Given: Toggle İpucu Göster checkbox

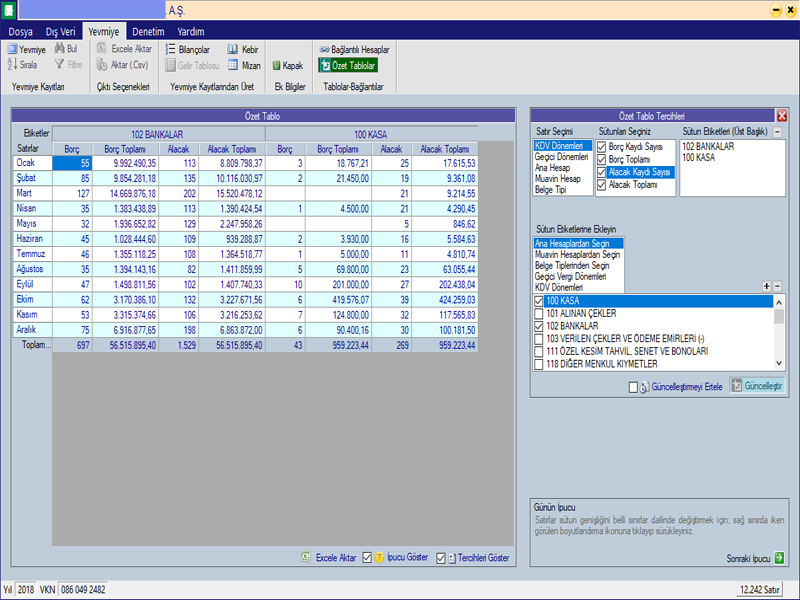Looking at the screenshot, I should [x=367, y=558].
